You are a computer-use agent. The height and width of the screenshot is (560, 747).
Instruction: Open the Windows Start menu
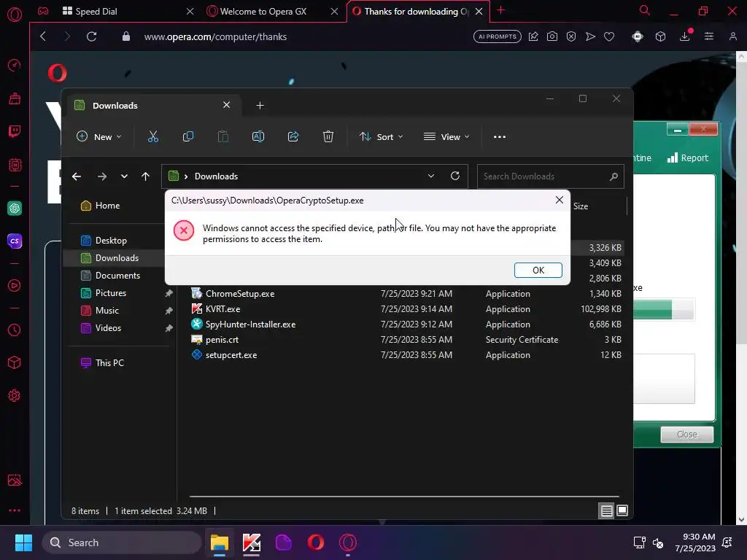23,542
